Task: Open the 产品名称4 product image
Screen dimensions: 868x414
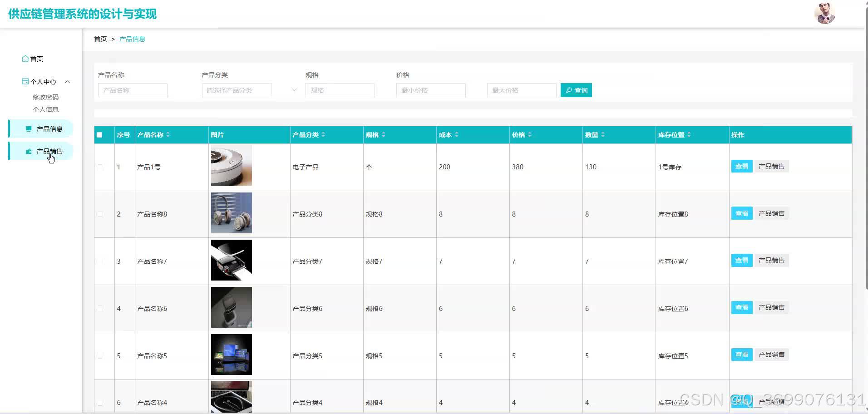Action: 232,397
